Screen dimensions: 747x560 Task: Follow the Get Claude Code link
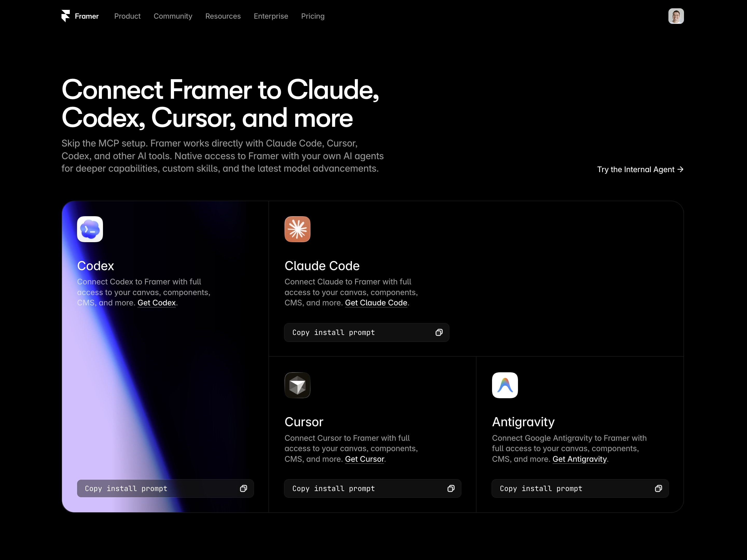click(376, 303)
